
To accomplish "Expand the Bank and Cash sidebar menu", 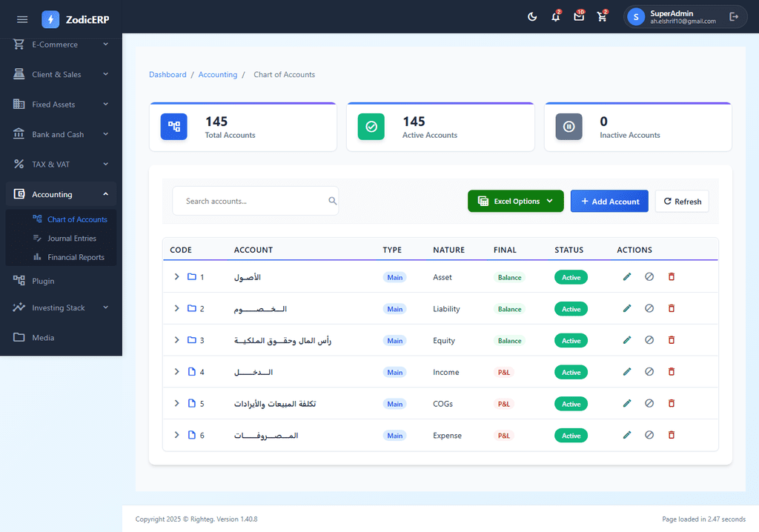I will click(x=61, y=135).
